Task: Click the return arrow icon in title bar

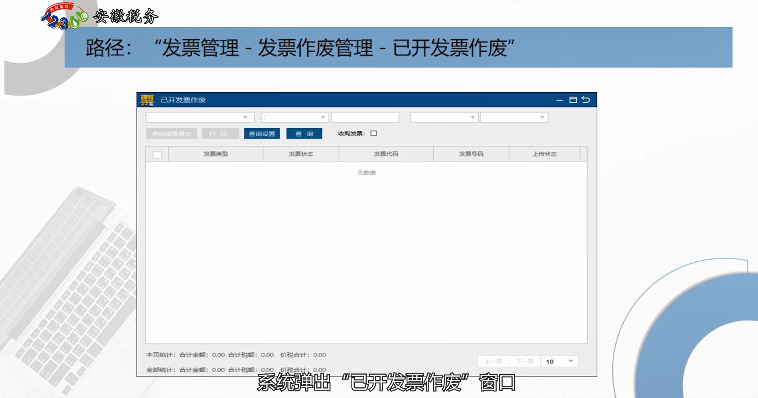Action: [x=586, y=100]
